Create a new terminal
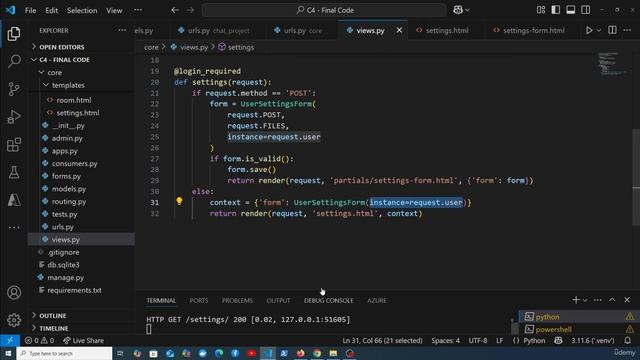This screenshot has width=640, height=360. click(x=576, y=300)
